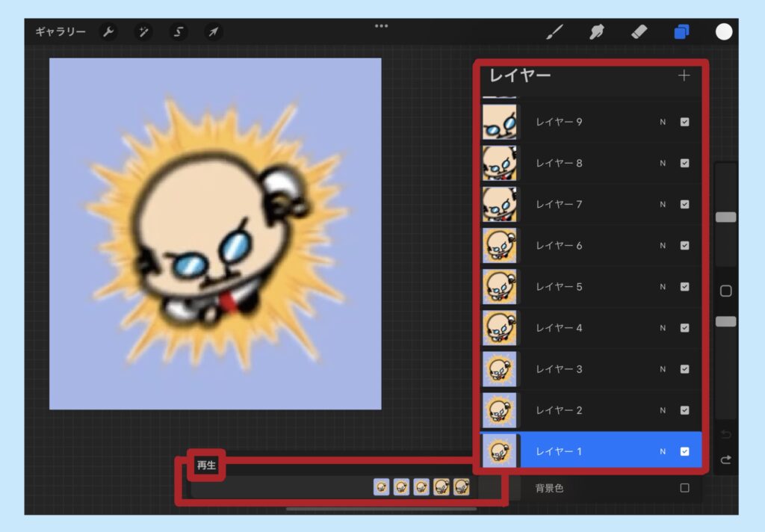This screenshot has height=532, width=765.
Task: Select the thumbnail of レイヤー 7
Action: point(500,205)
